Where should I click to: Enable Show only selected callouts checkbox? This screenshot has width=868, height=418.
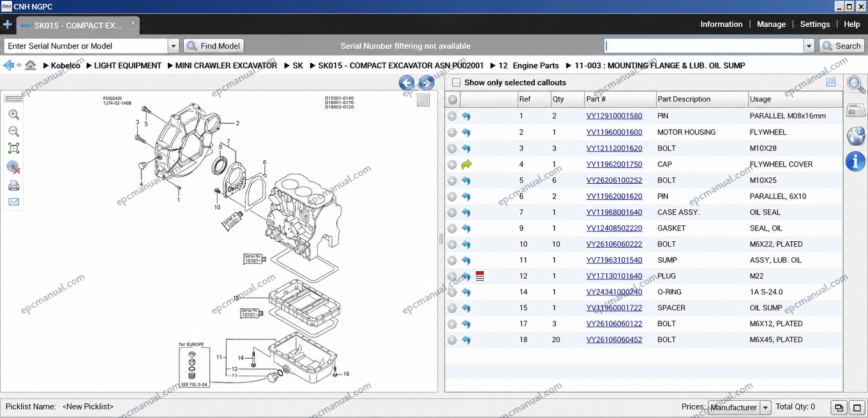456,82
